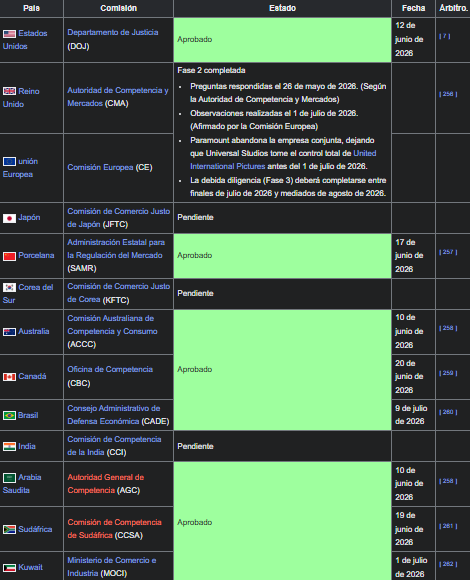Click the Japan flag icon
Image resolution: width=470 pixels, height=580 pixels.
click(x=9, y=218)
